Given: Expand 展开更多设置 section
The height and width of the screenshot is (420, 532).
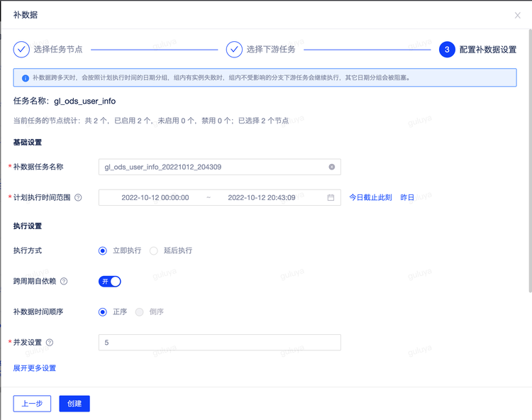Looking at the screenshot, I should click(35, 368).
